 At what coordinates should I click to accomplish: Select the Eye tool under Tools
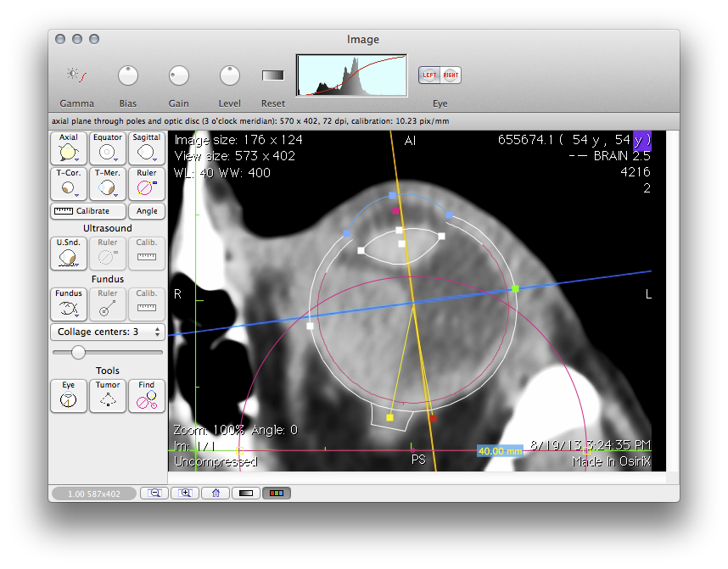click(x=68, y=396)
